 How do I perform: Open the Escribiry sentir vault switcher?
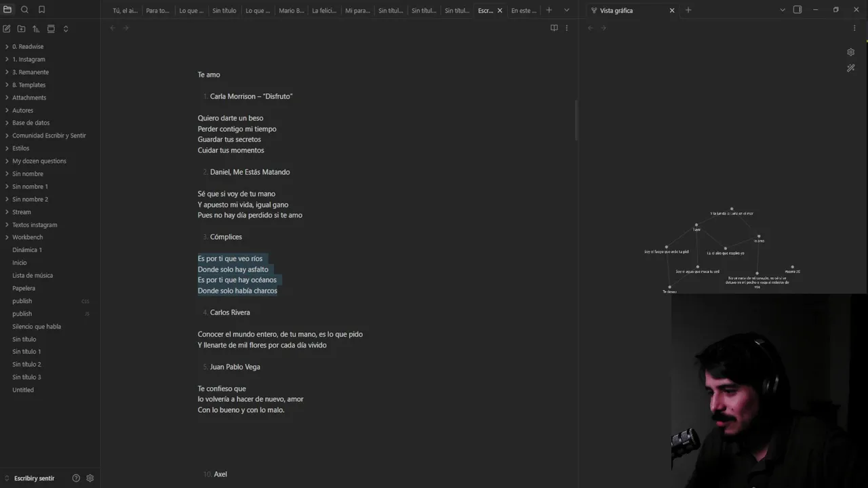(x=31, y=478)
